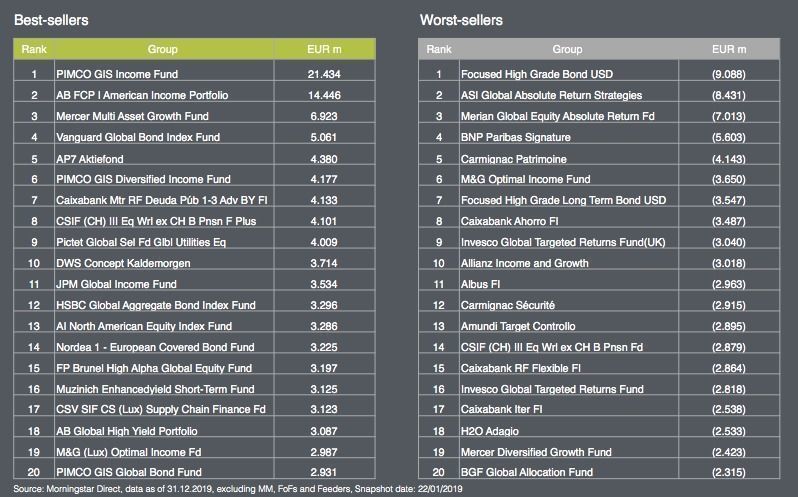The width and height of the screenshot is (798, 497).
Task: Click the grey Group column header
Action: (567, 49)
